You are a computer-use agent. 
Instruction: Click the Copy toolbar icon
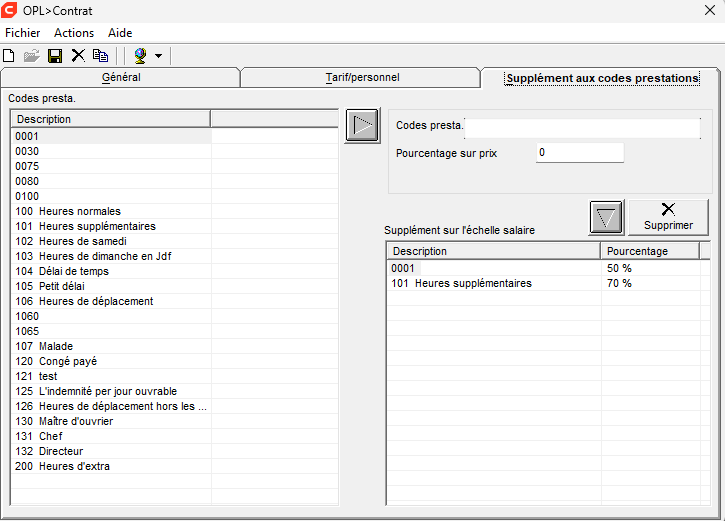click(x=100, y=56)
